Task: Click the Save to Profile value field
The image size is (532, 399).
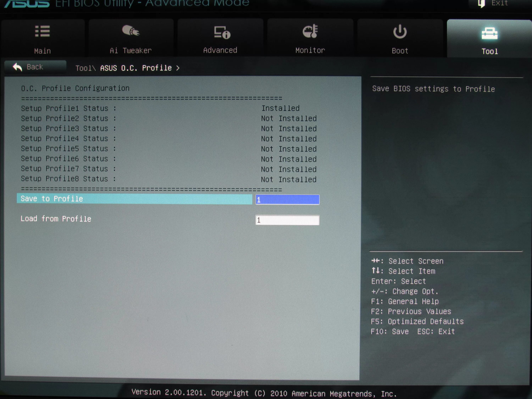Action: pos(287,200)
